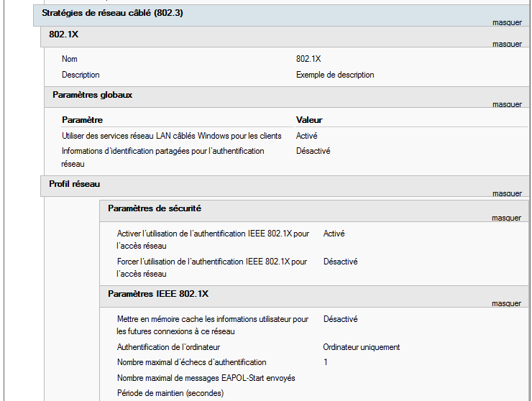Click Période de maintien (secondes) label
The image size is (532, 401).
[x=170, y=393]
